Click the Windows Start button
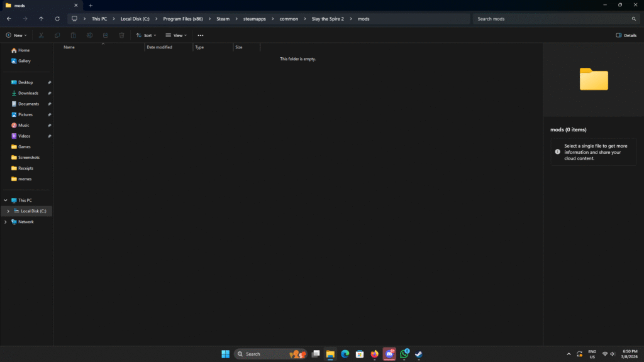644x362 pixels. pos(225,354)
